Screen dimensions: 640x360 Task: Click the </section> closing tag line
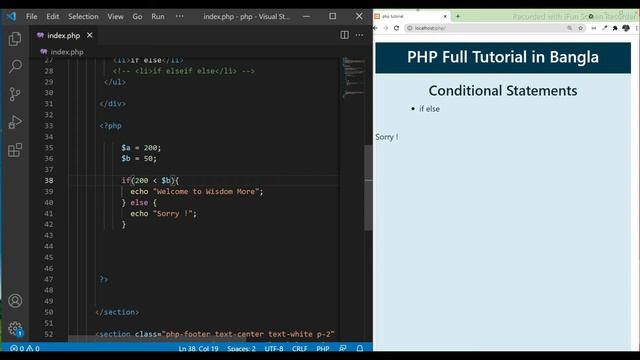coord(117,312)
